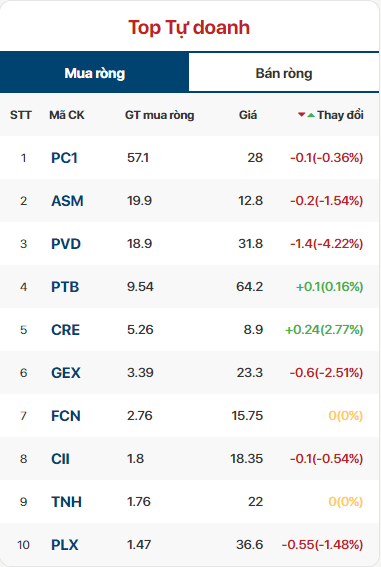Switch to the Bán ròng tab
The image size is (381, 567).
[x=284, y=73]
